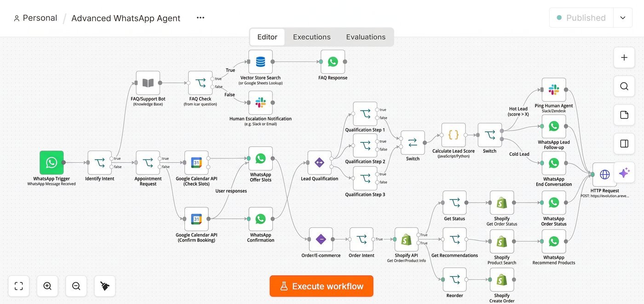The width and height of the screenshot is (644, 304).
Task: Open the HTTP Request globe node
Action: tap(604, 175)
